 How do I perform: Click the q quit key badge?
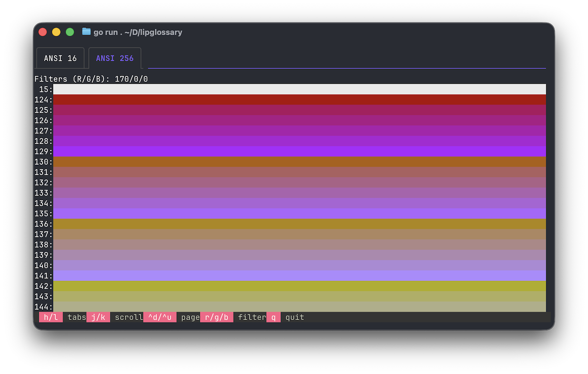[273, 317]
